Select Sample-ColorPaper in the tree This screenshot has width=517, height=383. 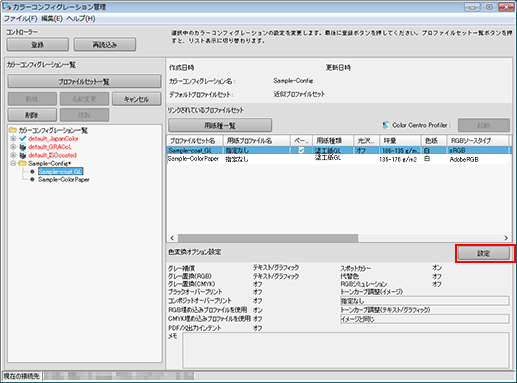click(x=64, y=179)
